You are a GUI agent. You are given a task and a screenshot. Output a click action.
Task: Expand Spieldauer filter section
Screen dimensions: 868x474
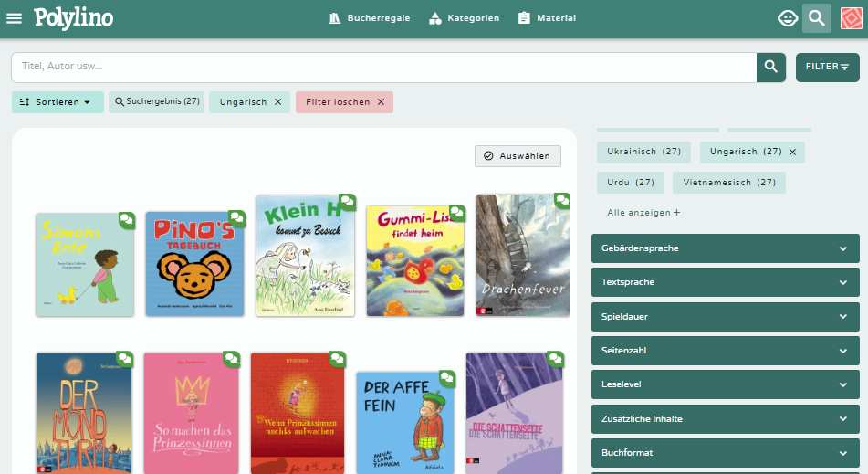click(x=726, y=317)
